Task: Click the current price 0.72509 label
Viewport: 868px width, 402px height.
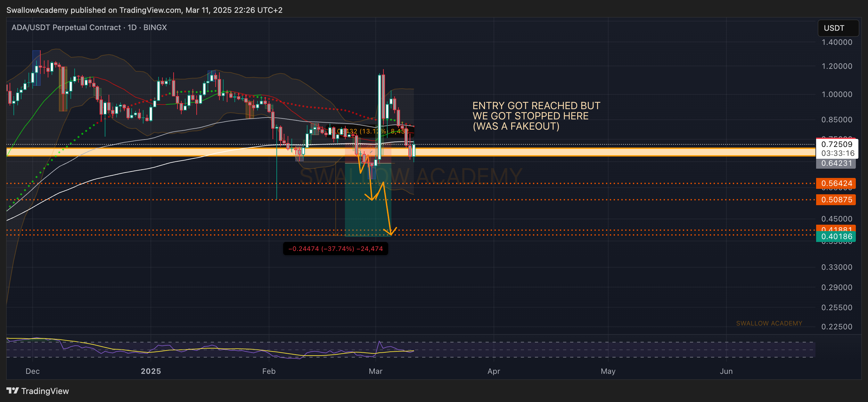Action: pyautogui.click(x=837, y=144)
